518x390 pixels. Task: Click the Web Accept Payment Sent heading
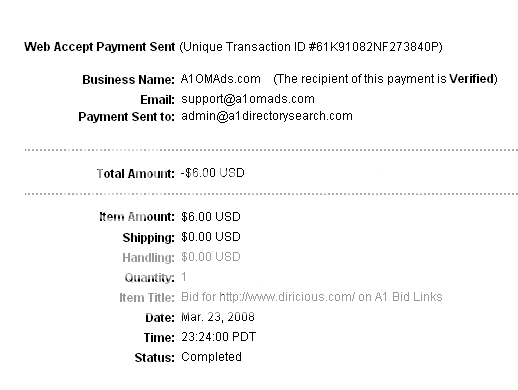tap(100, 47)
